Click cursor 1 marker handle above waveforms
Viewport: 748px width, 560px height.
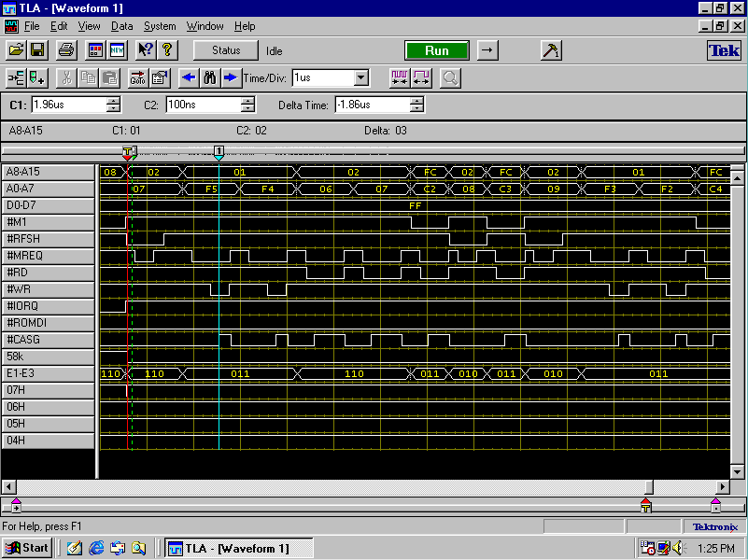click(x=219, y=152)
